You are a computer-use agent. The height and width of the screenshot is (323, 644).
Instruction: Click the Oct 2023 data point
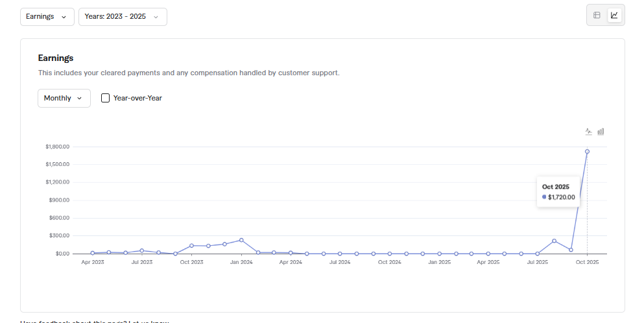coord(192,246)
